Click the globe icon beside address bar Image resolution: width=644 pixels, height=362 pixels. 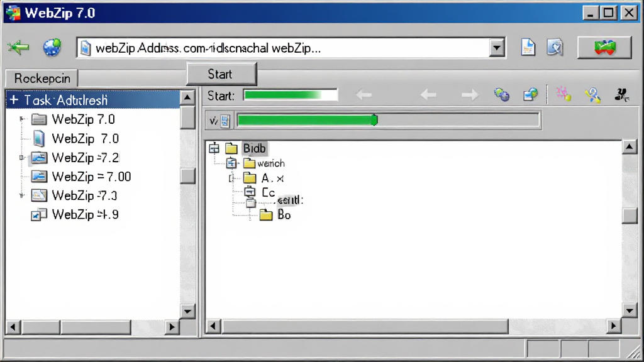pyautogui.click(x=52, y=47)
